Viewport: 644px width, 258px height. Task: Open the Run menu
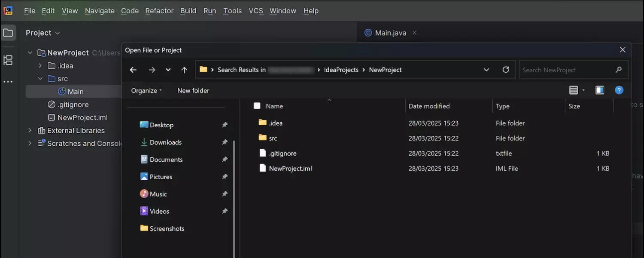210,11
